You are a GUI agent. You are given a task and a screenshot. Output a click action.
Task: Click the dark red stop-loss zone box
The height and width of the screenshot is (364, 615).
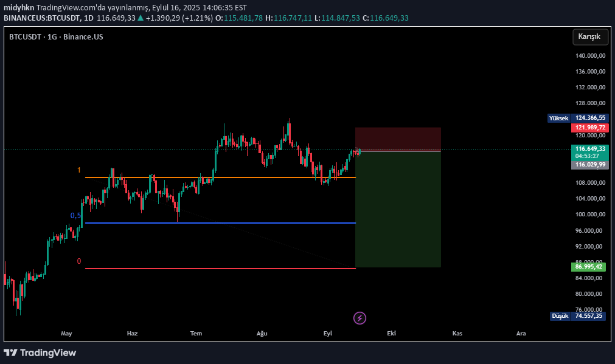398,138
